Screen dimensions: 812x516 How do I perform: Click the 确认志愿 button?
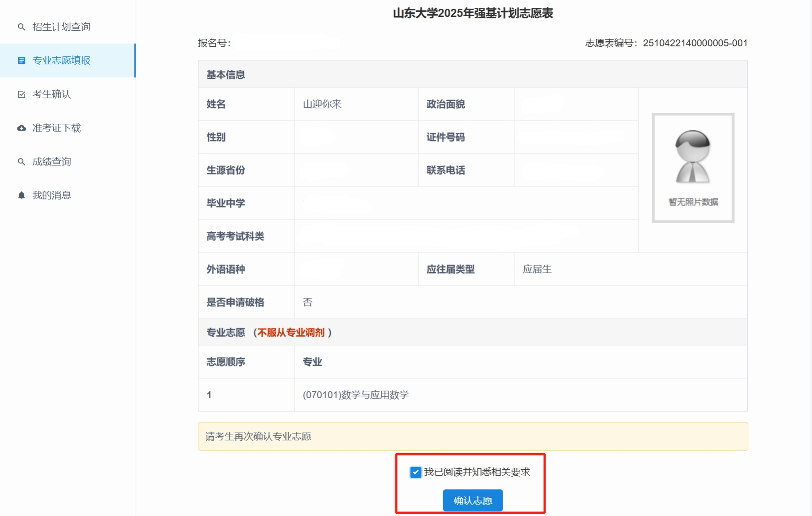pos(472,500)
